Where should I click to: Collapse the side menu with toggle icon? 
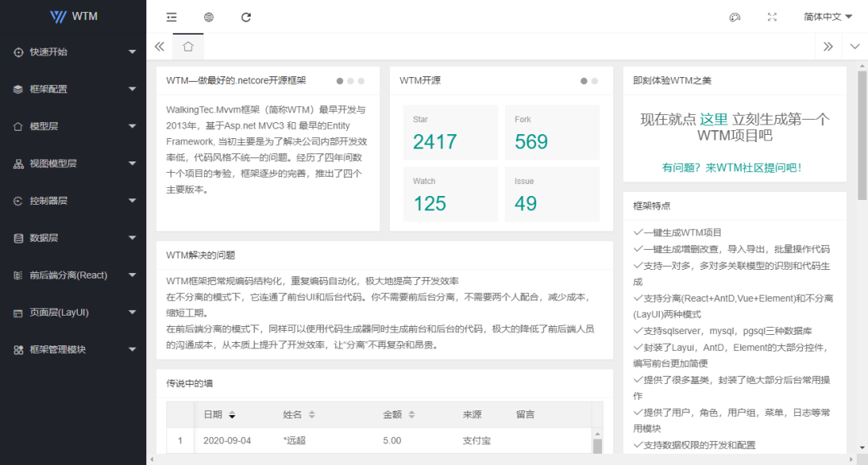coord(172,17)
